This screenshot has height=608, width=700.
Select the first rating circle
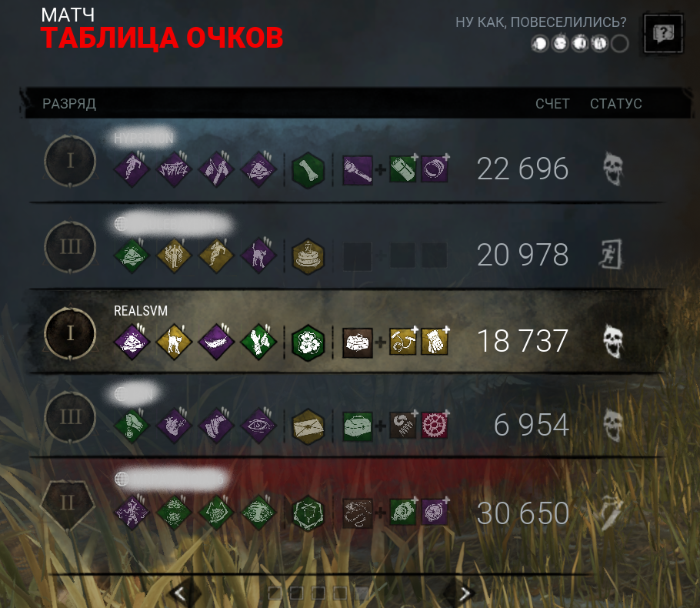540,44
